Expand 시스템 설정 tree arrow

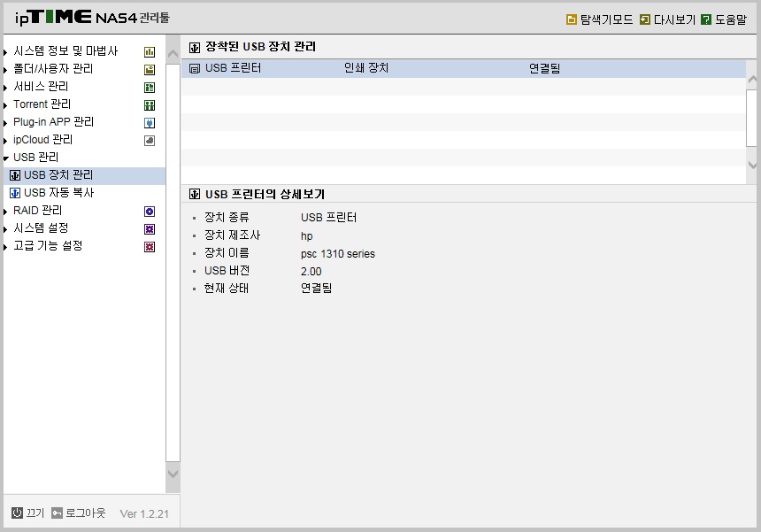5,229
